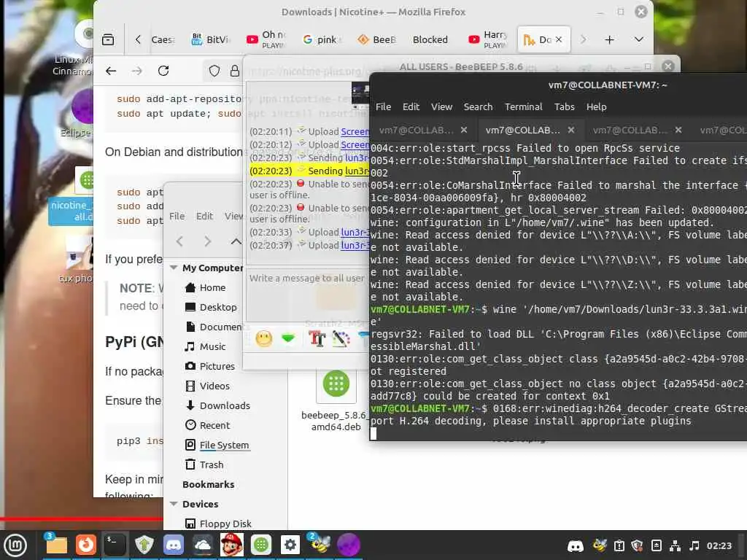Image resolution: width=747 pixels, height=560 pixels.
Task: Open the terminal Tabs menu
Action: (x=564, y=106)
